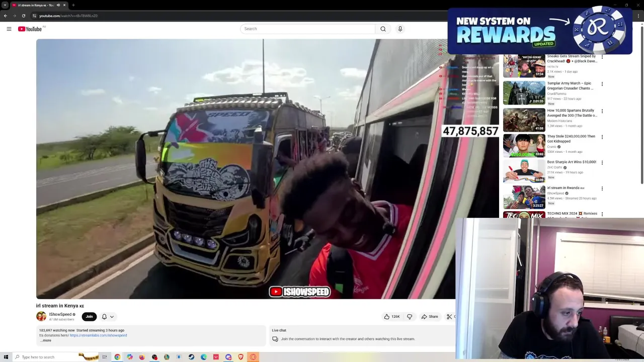Open options menu for Sharpie Art video
644x362 pixels.
click(x=602, y=162)
